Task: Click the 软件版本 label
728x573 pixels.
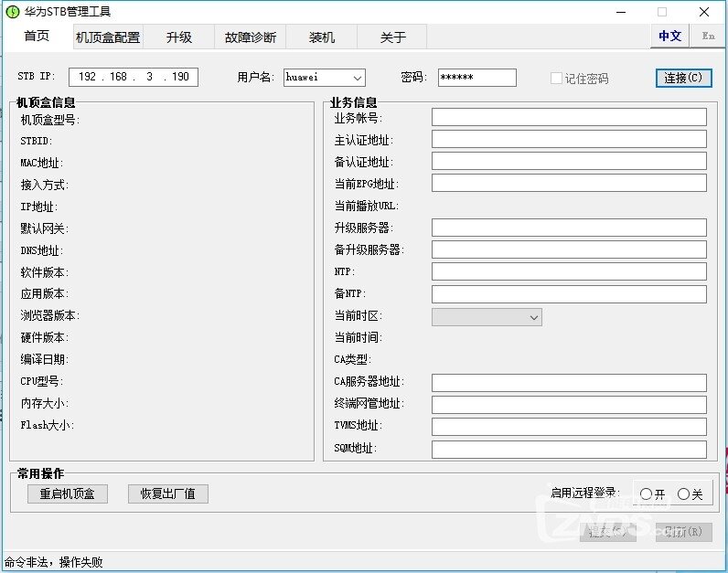Action: pos(44,272)
